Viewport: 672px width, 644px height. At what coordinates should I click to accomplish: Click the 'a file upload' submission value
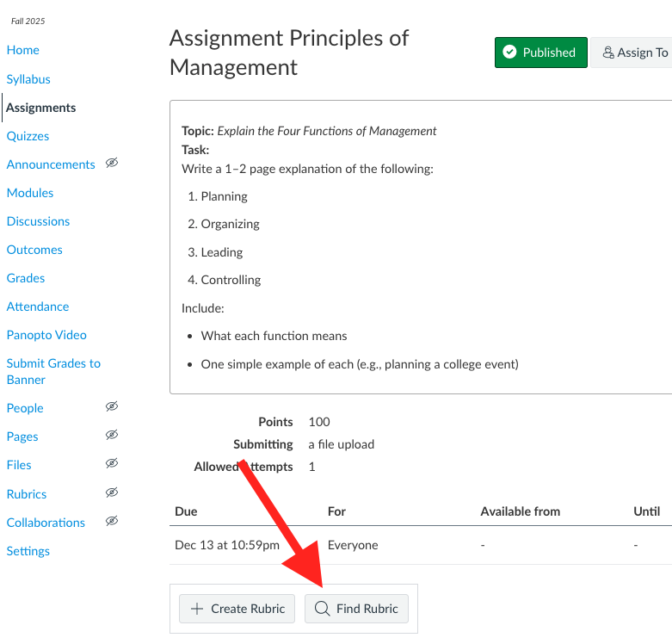341,444
